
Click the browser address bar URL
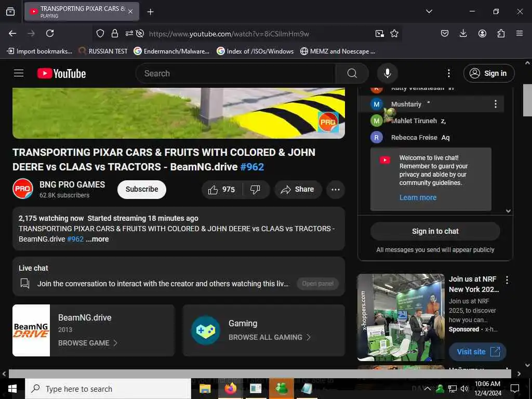[x=229, y=34]
